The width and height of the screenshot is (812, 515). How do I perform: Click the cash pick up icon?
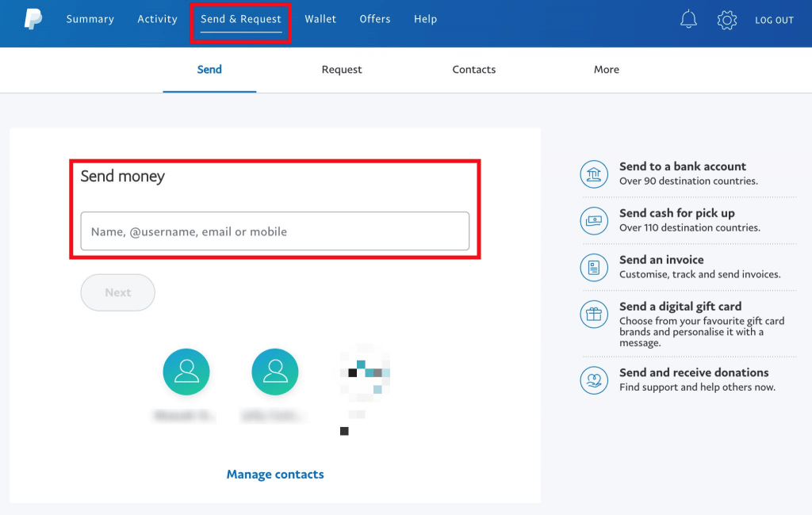pos(593,220)
